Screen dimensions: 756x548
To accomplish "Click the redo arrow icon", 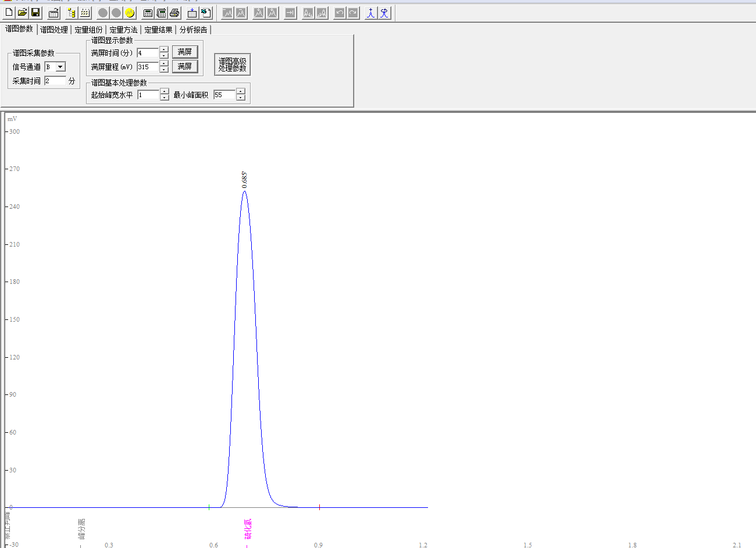I will 353,13.
